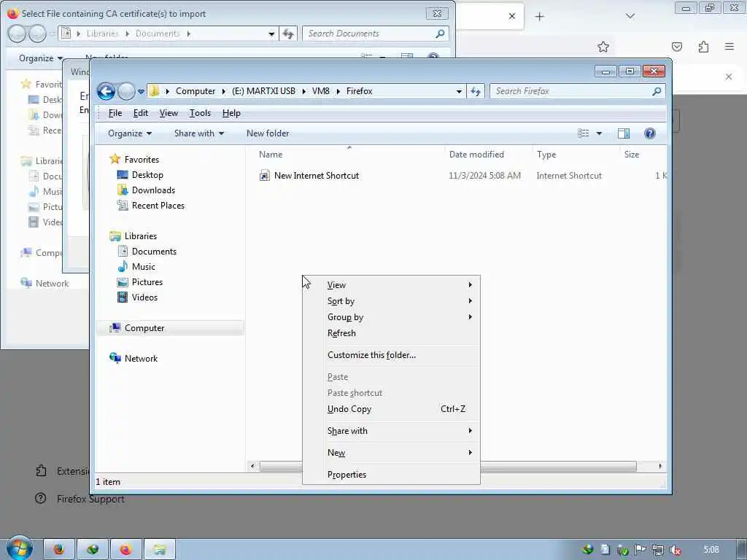Click (E:) MARTXI USB in the breadcrumb

coord(263,91)
